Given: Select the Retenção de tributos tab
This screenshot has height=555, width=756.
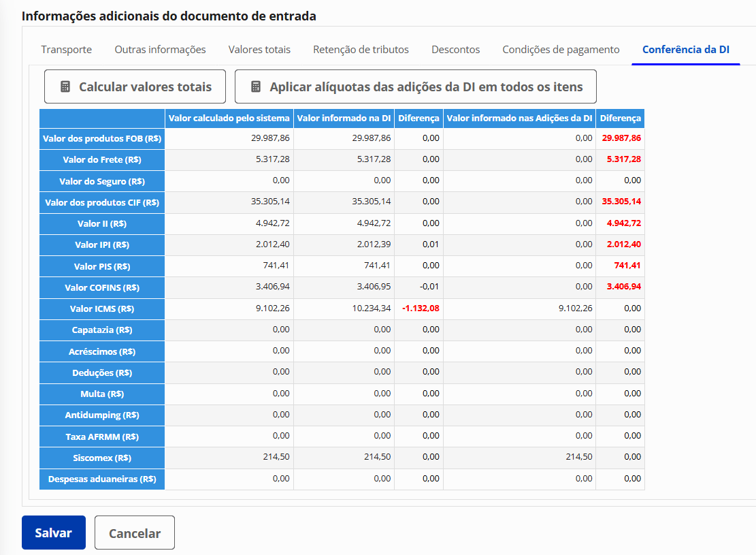Looking at the screenshot, I should [361, 50].
